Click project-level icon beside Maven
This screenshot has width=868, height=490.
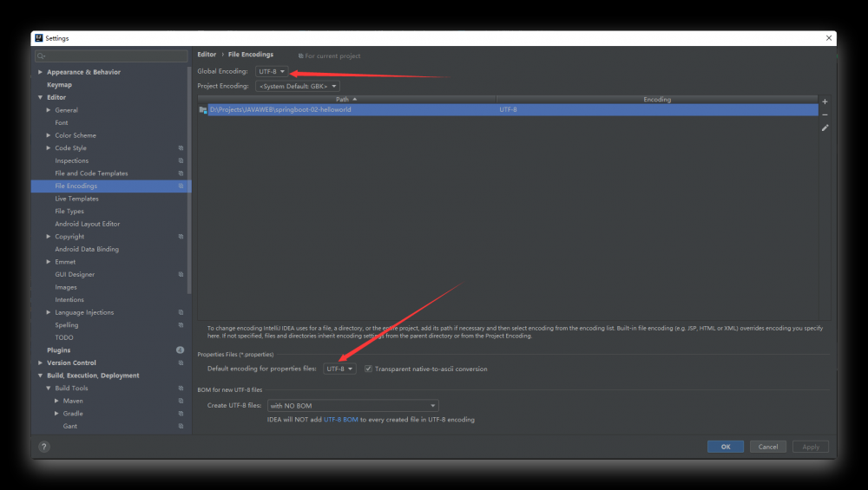[181, 401]
